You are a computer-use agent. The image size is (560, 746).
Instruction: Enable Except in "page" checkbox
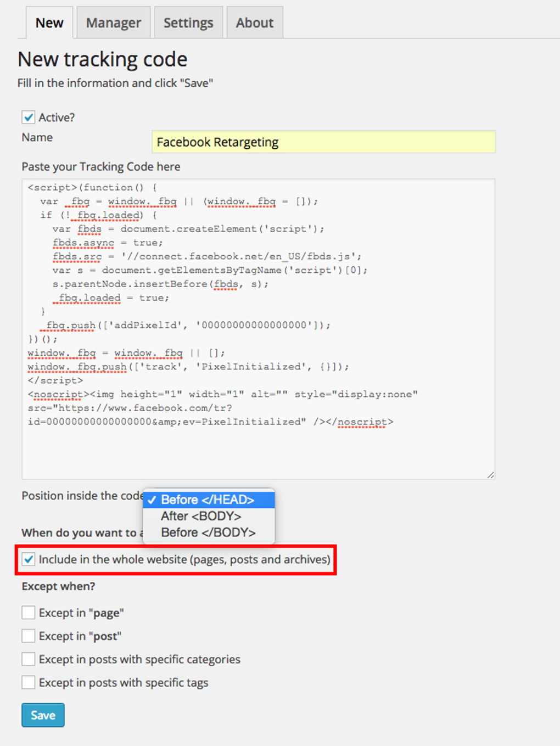point(28,612)
